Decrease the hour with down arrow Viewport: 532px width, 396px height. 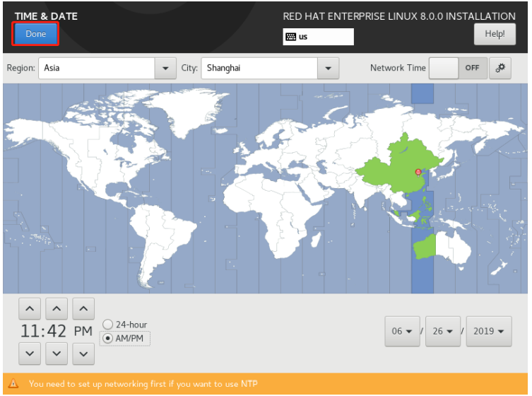30,354
